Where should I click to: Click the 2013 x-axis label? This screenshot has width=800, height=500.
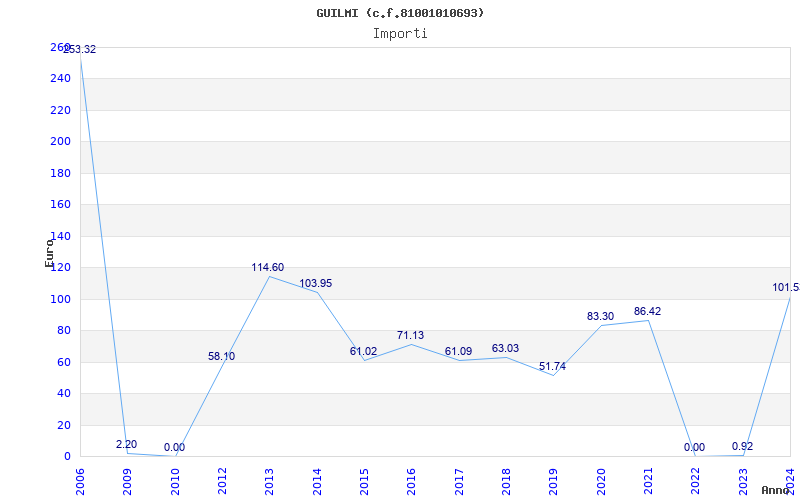click(269, 481)
